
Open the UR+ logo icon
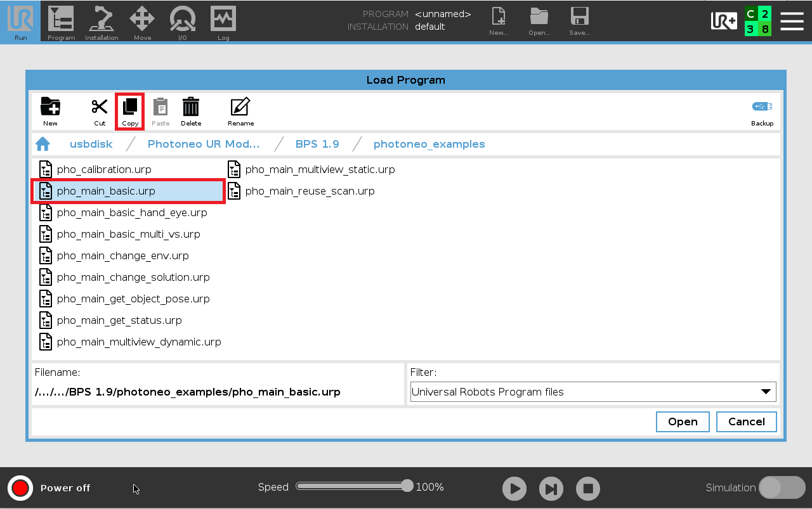pyautogui.click(x=724, y=22)
